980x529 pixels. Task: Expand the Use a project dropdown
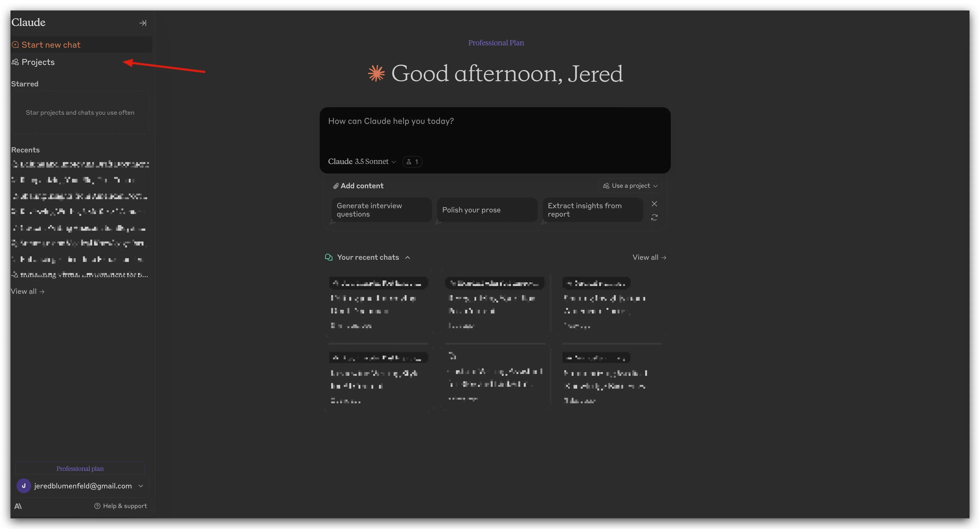pyautogui.click(x=630, y=186)
